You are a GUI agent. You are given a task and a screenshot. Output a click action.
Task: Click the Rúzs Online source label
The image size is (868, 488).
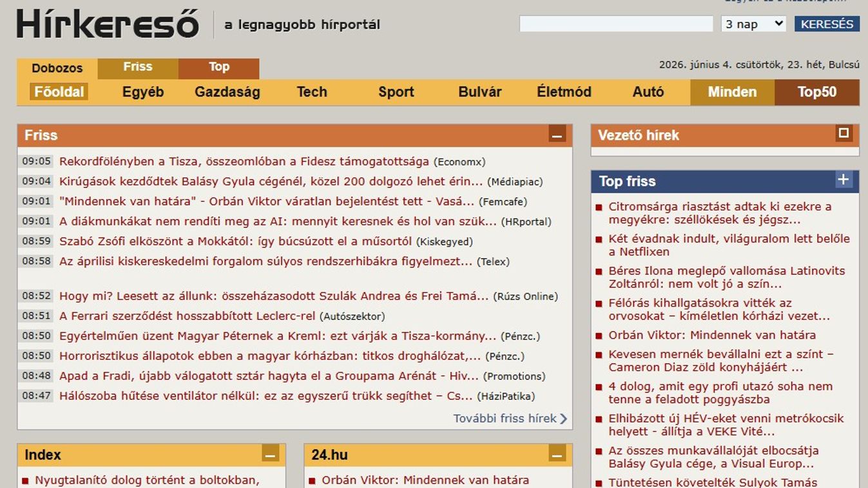[x=526, y=297]
